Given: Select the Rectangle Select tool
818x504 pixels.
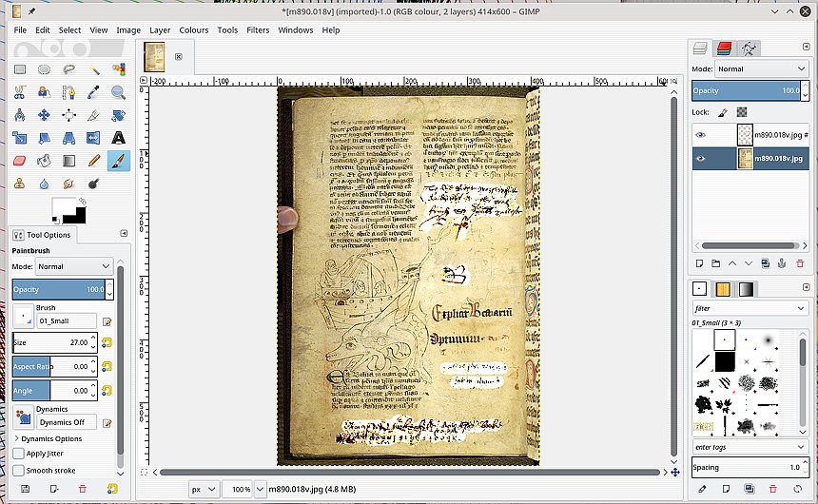Looking at the screenshot, I should point(20,69).
